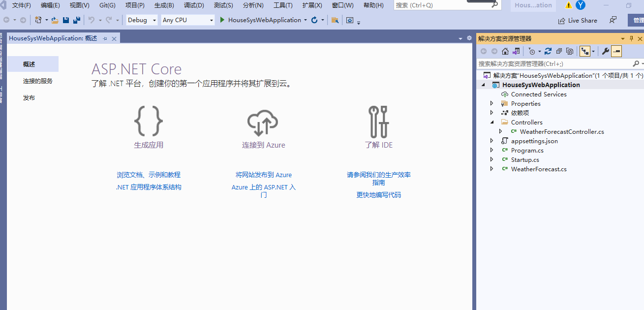Open the .NET 应用程序体系结构 link

(149, 187)
